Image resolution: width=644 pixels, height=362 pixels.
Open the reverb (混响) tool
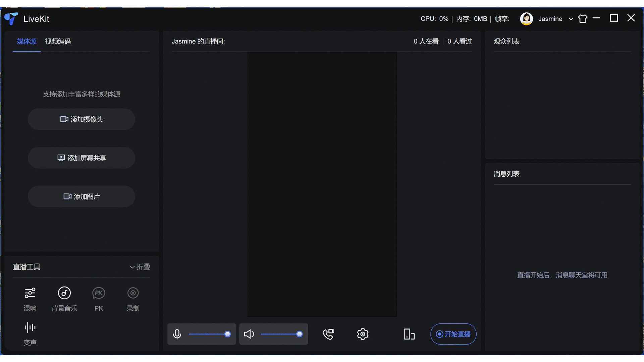30,293
